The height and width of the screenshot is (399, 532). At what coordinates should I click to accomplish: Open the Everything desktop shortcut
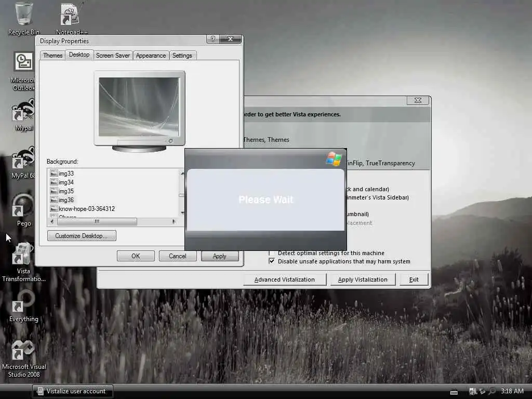pyautogui.click(x=24, y=307)
